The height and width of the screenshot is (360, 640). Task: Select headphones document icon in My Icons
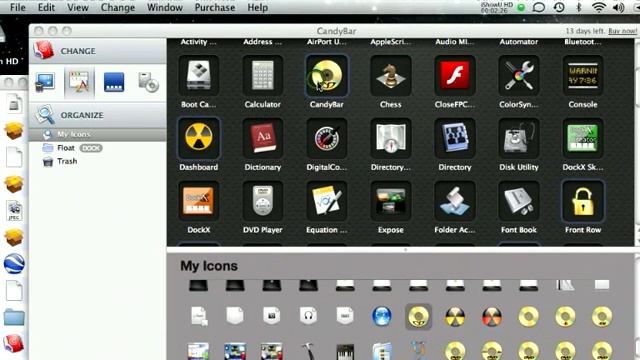pos(308,316)
